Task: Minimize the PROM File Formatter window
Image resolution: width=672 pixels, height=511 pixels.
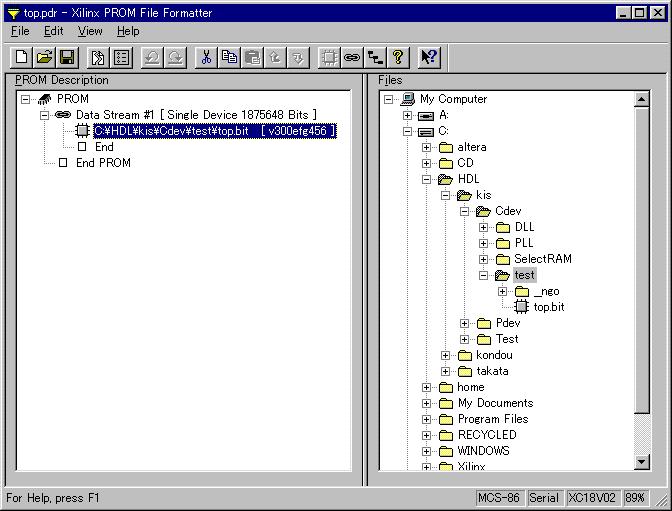Action: click(623, 13)
